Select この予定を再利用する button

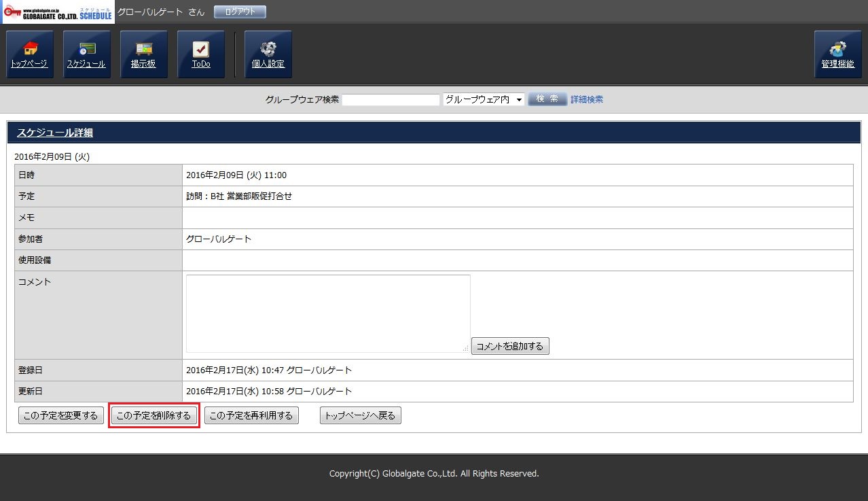tap(251, 415)
